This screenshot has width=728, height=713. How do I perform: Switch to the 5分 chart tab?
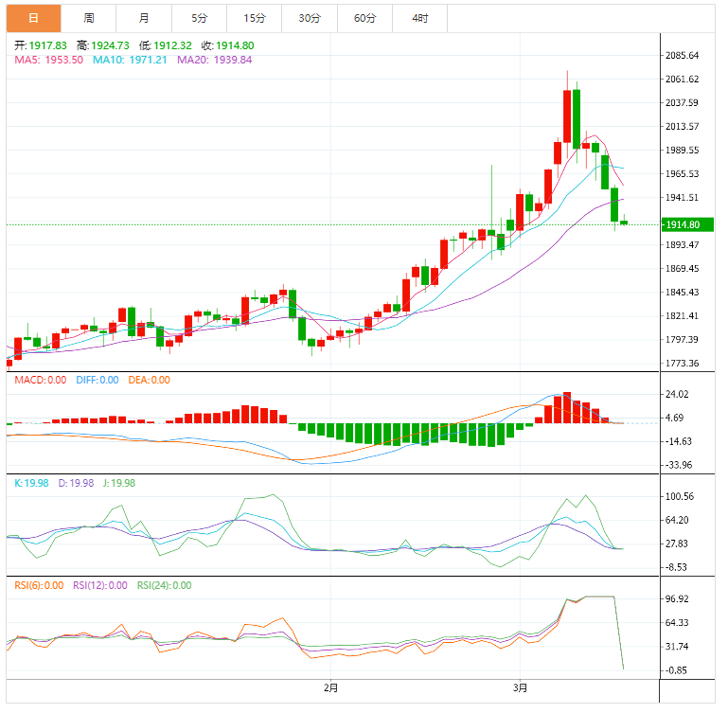[x=199, y=18]
